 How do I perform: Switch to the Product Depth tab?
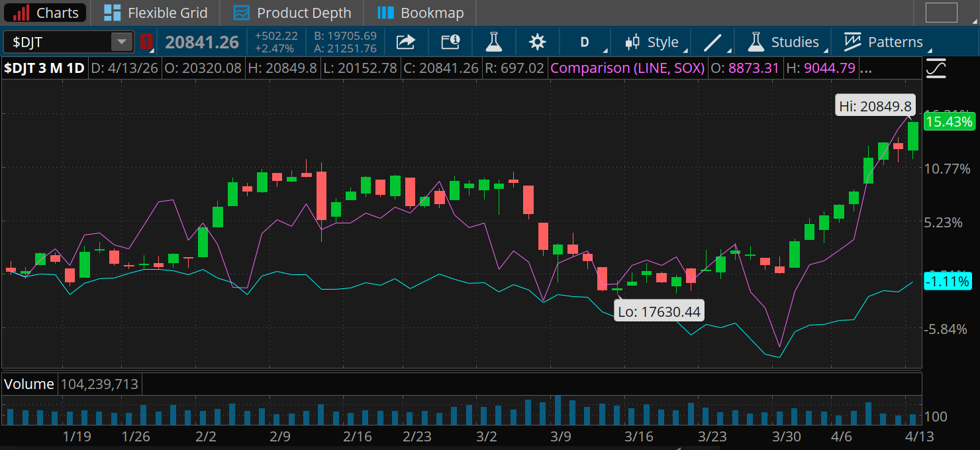click(292, 12)
